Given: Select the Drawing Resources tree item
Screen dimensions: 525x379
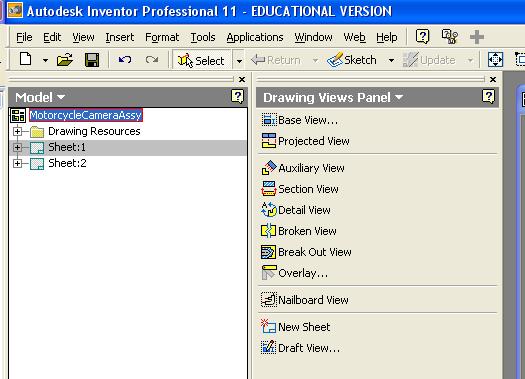Looking at the screenshot, I should pyautogui.click(x=94, y=131).
